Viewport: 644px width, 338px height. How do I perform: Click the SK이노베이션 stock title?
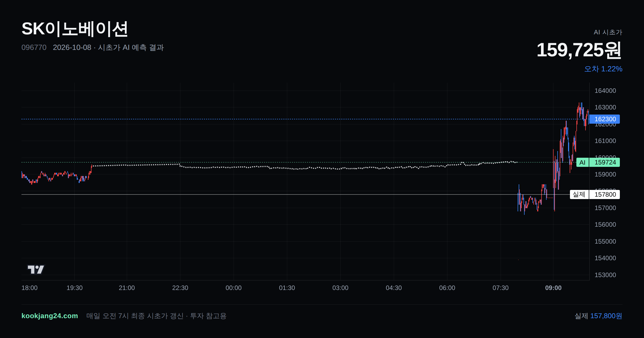coord(75,29)
